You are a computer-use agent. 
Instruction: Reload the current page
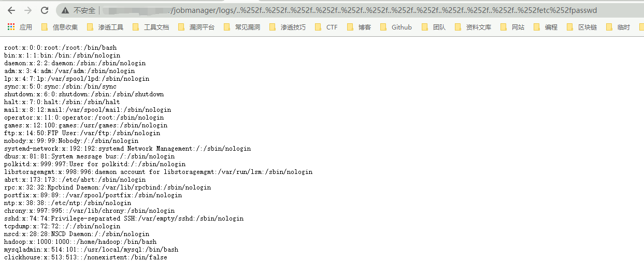tap(45, 10)
